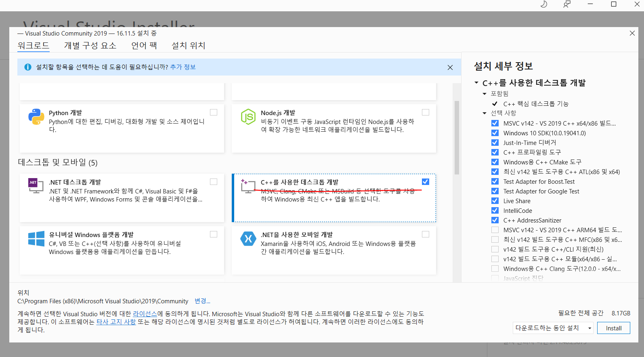Uncheck Test Adapter for Boost.Test

(x=495, y=181)
